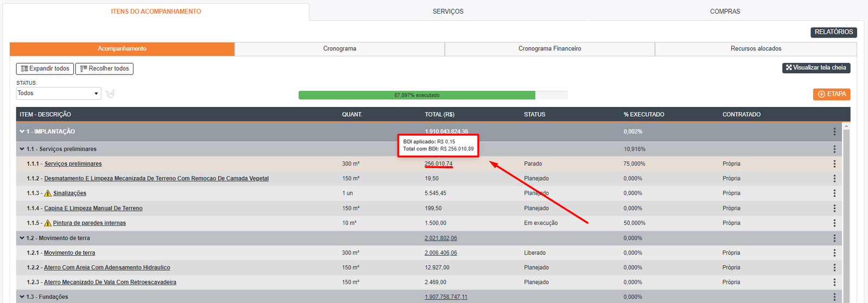Click the 87,897% executado progress bar
The height and width of the screenshot is (303, 868).
coord(417,95)
